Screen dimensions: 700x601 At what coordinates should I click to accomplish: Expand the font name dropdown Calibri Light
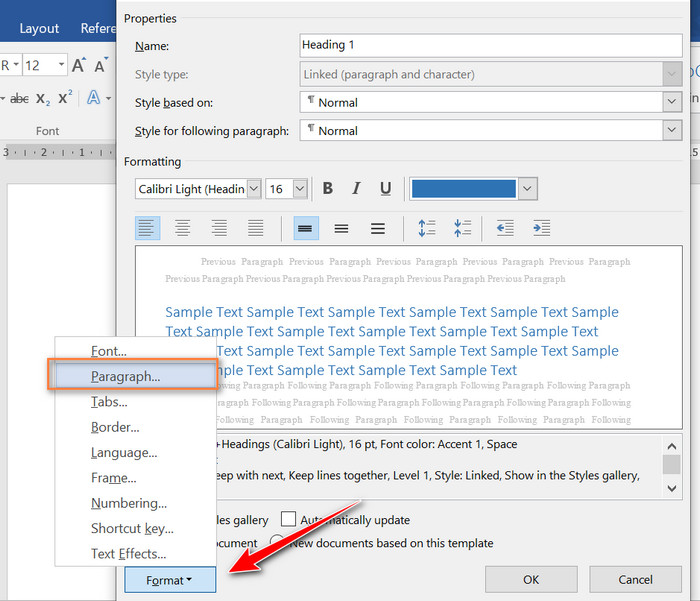coord(254,188)
